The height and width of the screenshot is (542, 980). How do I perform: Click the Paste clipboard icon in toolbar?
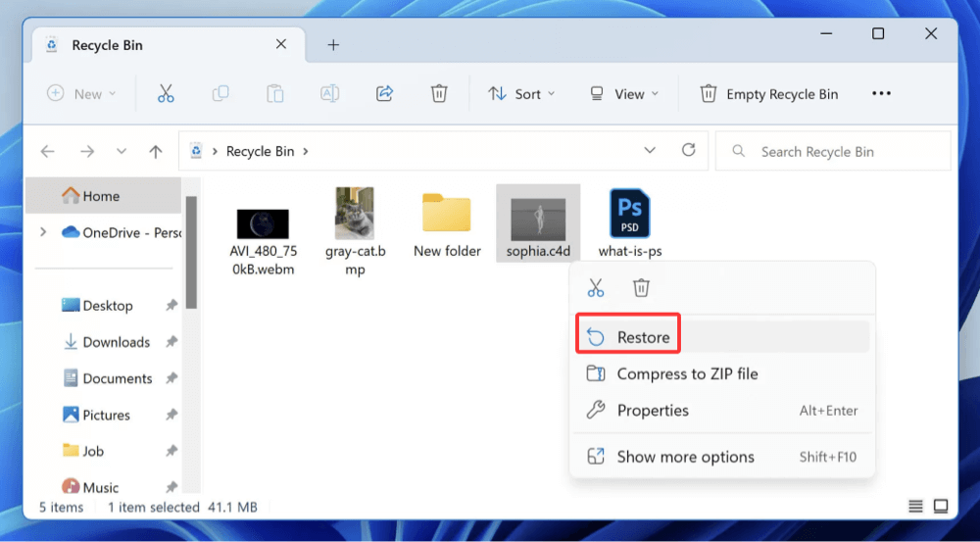tap(275, 94)
